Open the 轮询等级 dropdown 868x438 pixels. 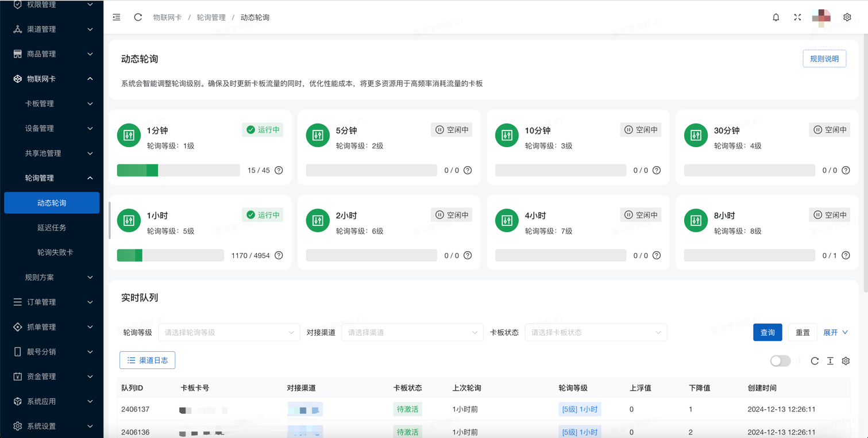coord(229,332)
